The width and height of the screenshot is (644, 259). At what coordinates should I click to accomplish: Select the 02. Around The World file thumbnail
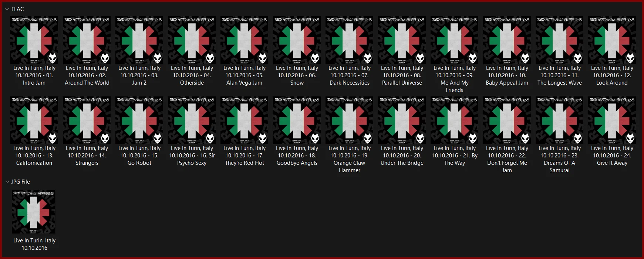point(87,40)
